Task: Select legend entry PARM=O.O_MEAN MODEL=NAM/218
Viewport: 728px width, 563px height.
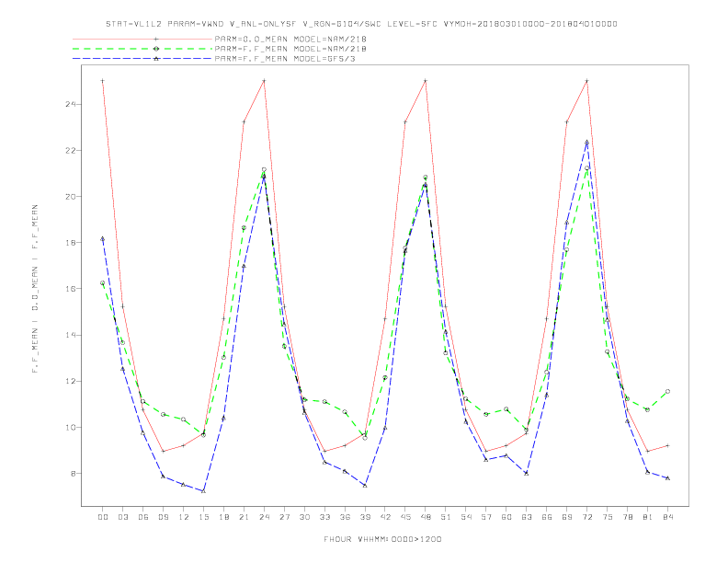Action: pyautogui.click(x=290, y=39)
